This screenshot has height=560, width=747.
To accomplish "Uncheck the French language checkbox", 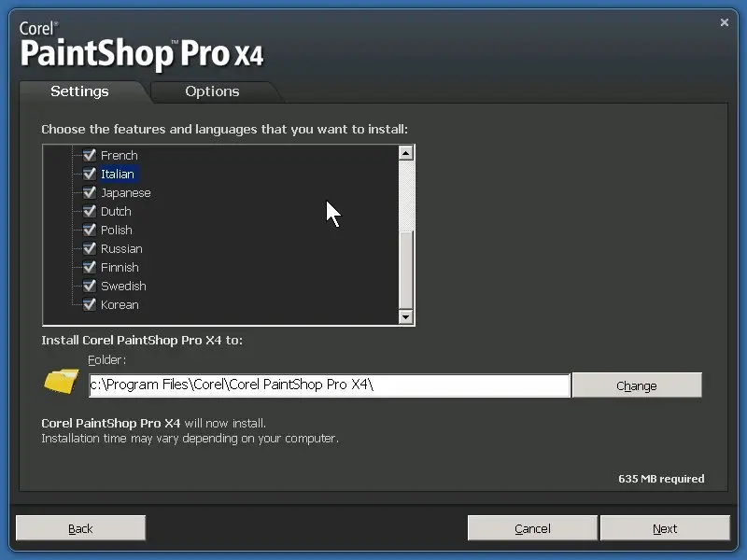I will coord(90,155).
